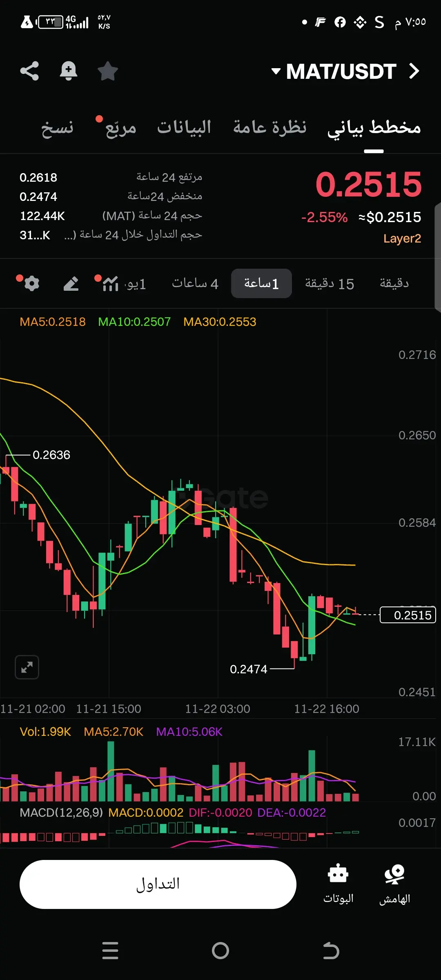The height and width of the screenshot is (980, 441).
Task: Tap the large red price 0.2515
Action: click(368, 185)
